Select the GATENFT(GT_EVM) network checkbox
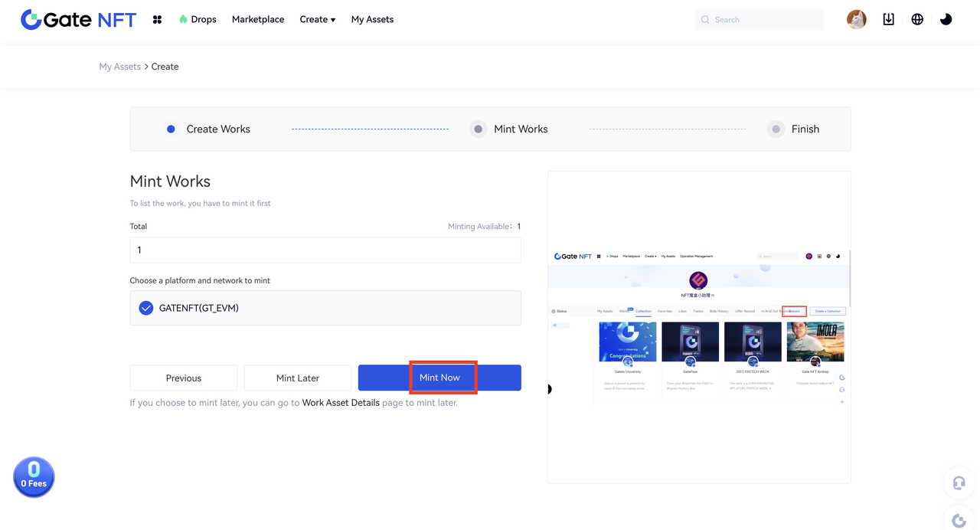This screenshot has width=980, height=530. [x=146, y=308]
